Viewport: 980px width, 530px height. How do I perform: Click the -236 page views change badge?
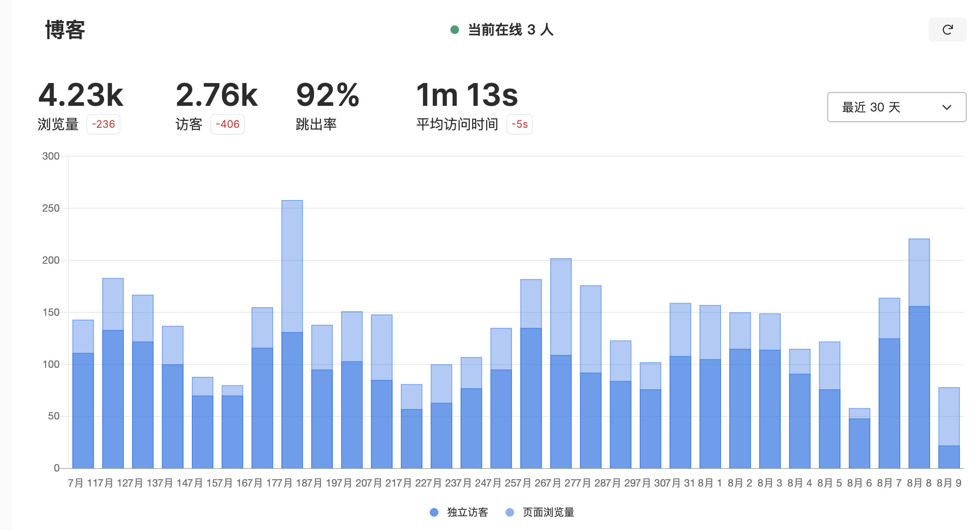103,124
